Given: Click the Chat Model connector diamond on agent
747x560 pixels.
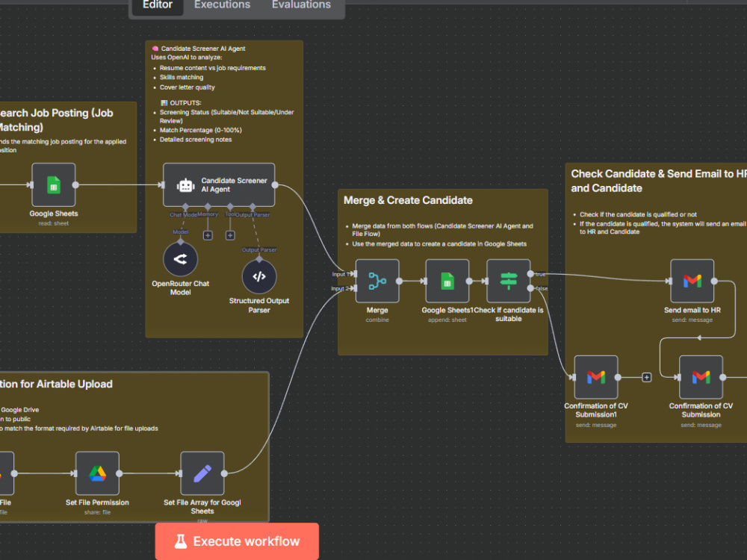Looking at the screenshot, I should (x=185, y=207).
